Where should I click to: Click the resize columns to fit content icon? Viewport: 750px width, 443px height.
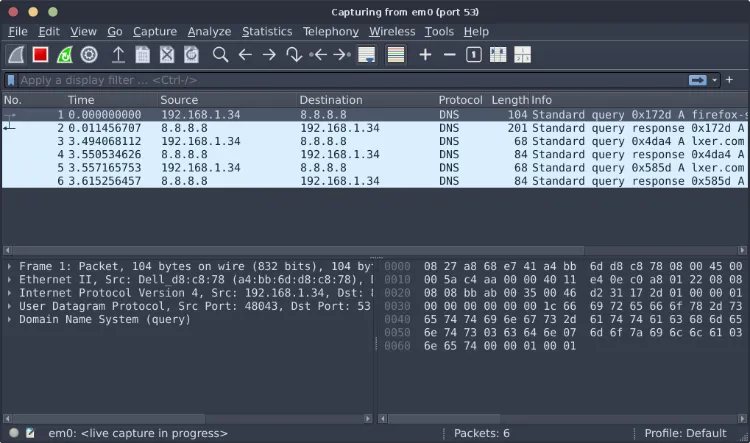pos(498,55)
